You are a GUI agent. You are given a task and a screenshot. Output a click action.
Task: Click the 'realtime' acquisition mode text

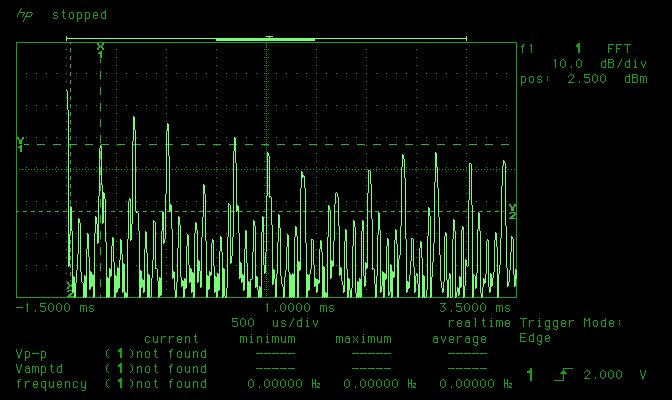(479, 323)
